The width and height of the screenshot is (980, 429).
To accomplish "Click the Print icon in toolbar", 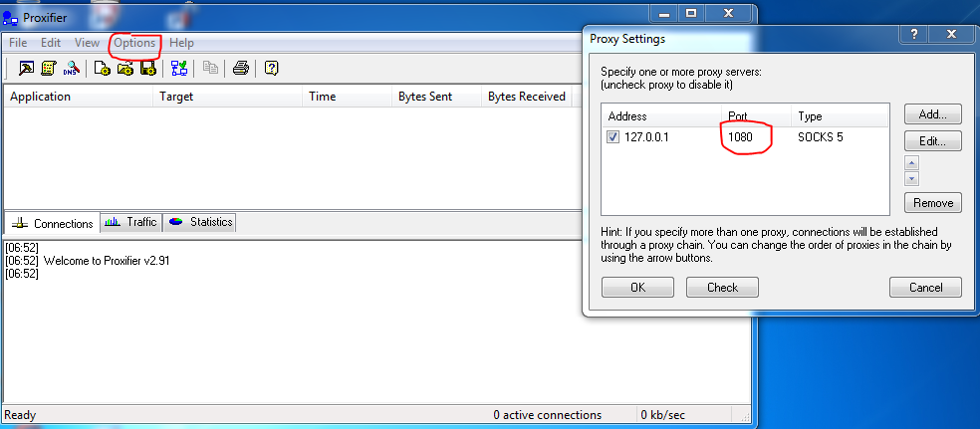I will click(x=241, y=68).
